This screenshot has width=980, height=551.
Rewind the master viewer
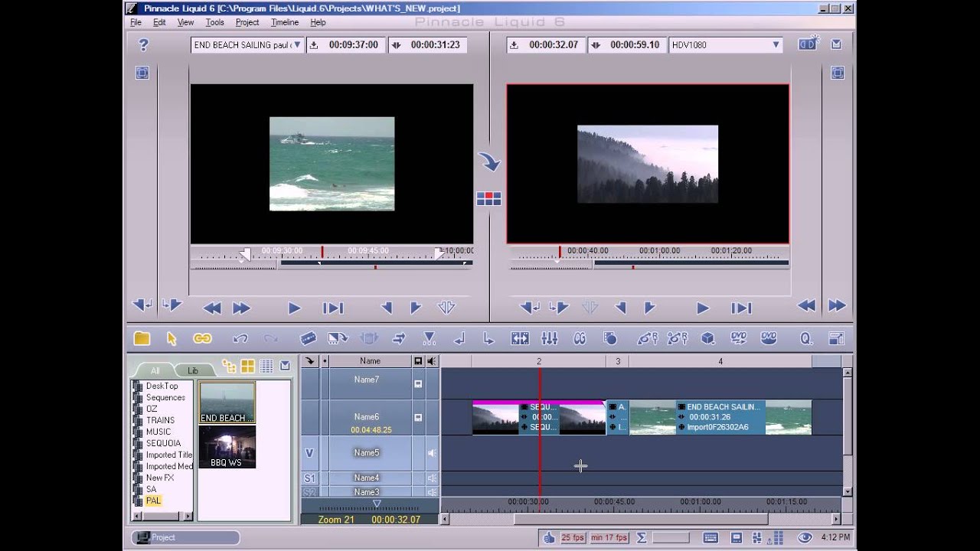[x=806, y=306]
